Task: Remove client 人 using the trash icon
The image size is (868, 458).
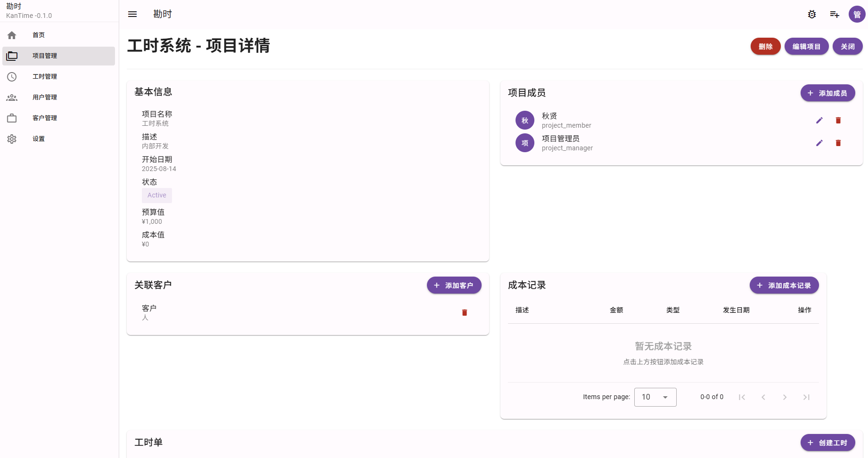Action: point(465,312)
